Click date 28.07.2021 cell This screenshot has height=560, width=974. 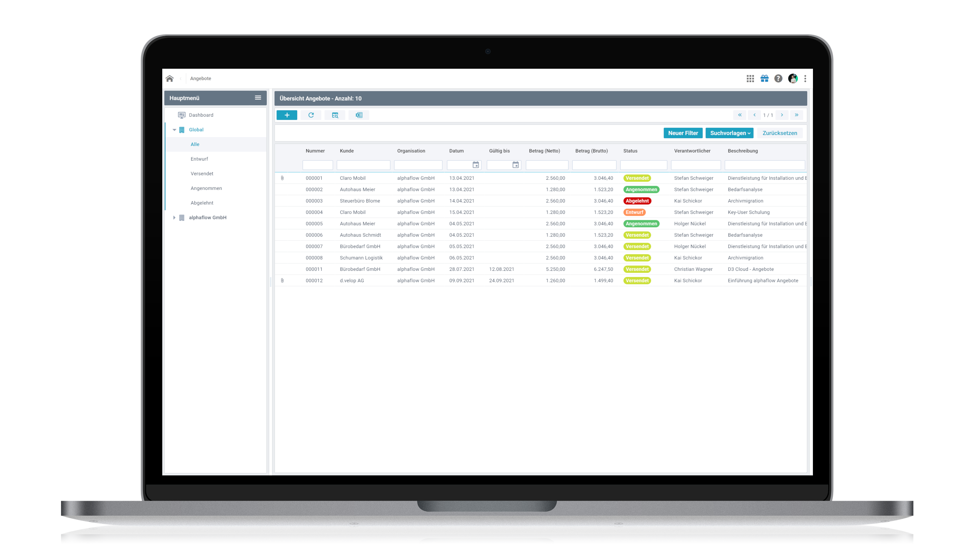coord(462,269)
